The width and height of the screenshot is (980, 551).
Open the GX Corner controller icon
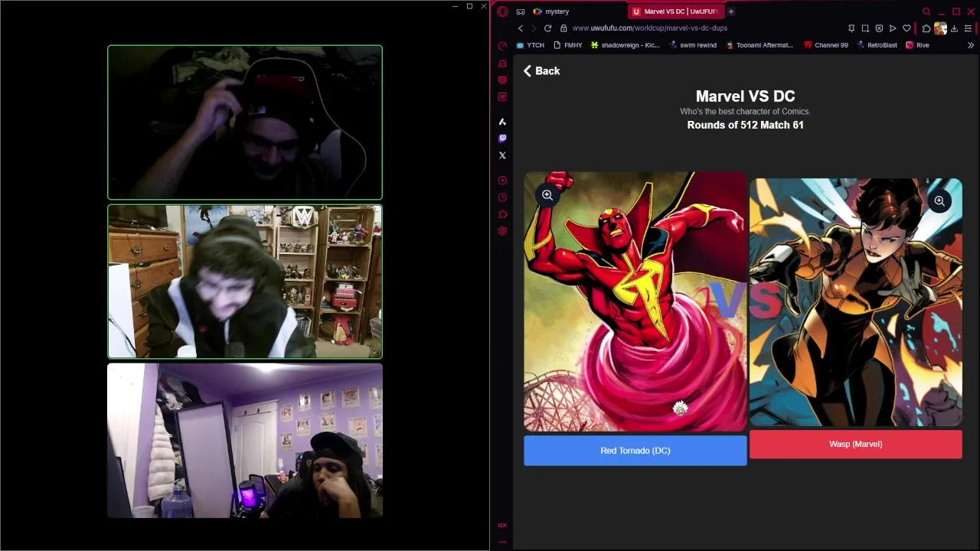(x=521, y=11)
